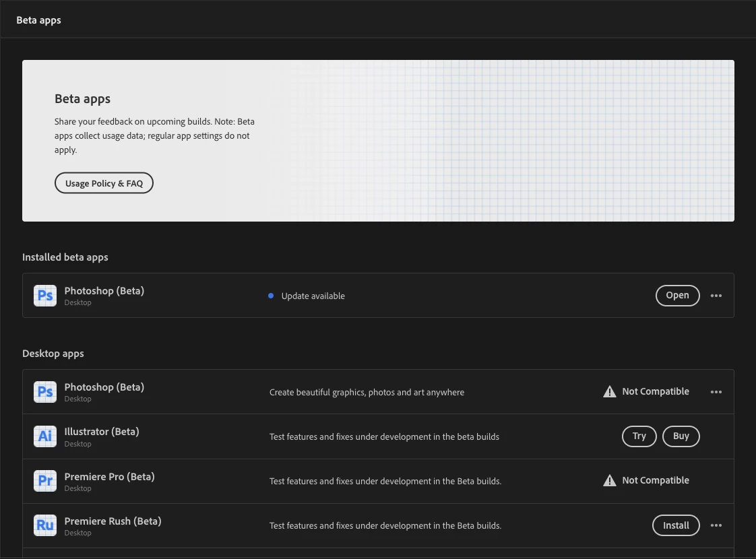The height and width of the screenshot is (559, 756).
Task: Click the warning icon in the Premiere Pro (Beta) row
Action: [x=609, y=480]
